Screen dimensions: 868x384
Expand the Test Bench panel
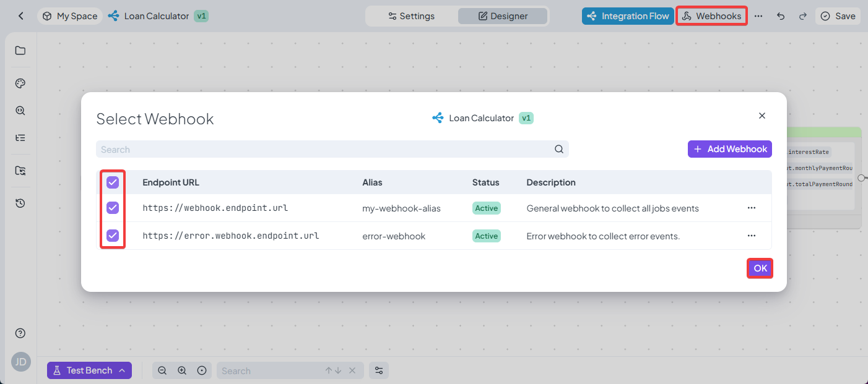click(x=89, y=370)
